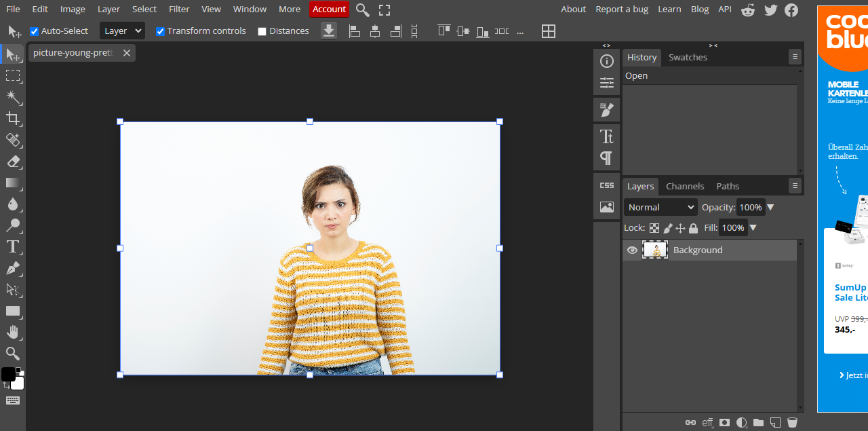The height and width of the screenshot is (431, 868).
Task: Toggle lock image pixels brush icon
Action: 667,229
